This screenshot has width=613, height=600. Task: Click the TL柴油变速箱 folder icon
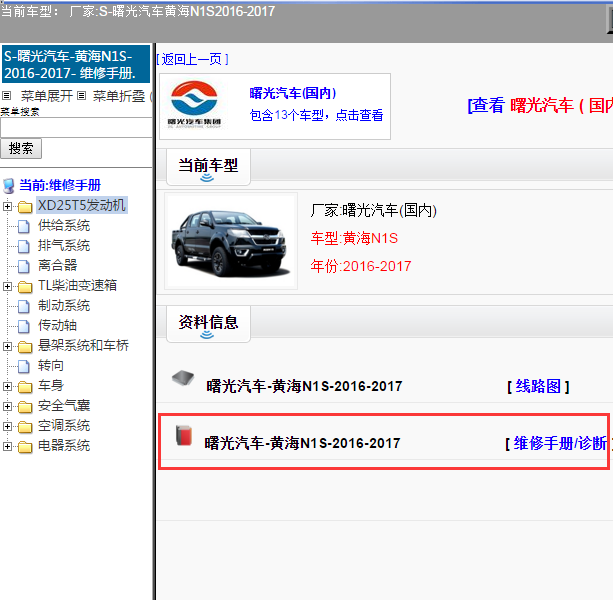[x=25, y=287]
